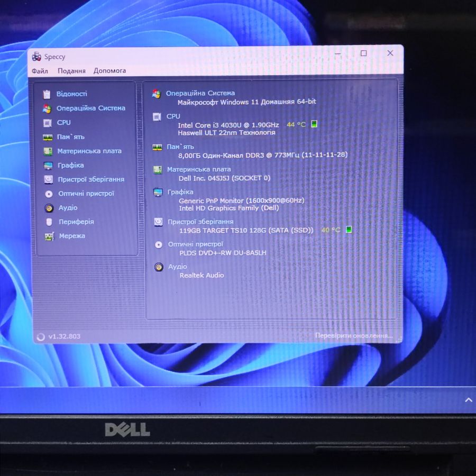
Task: Open Графіка in the sidebar
Action: click(x=71, y=165)
